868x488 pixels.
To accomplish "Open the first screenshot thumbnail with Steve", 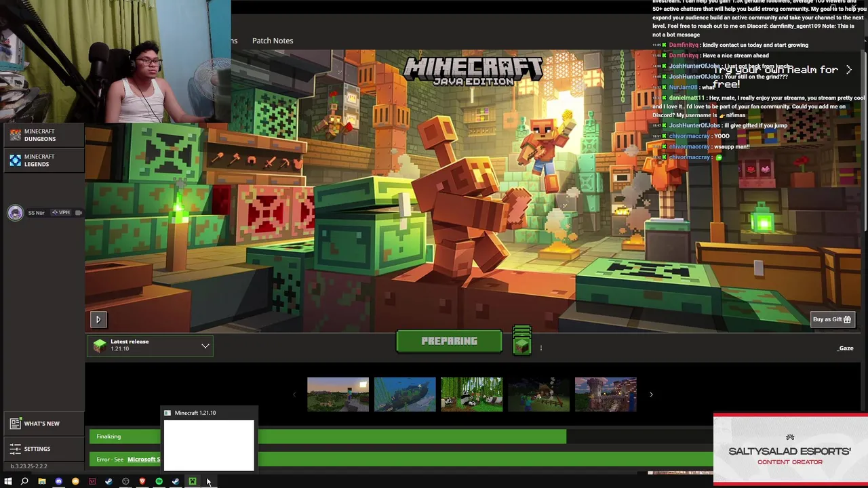I will (x=338, y=394).
